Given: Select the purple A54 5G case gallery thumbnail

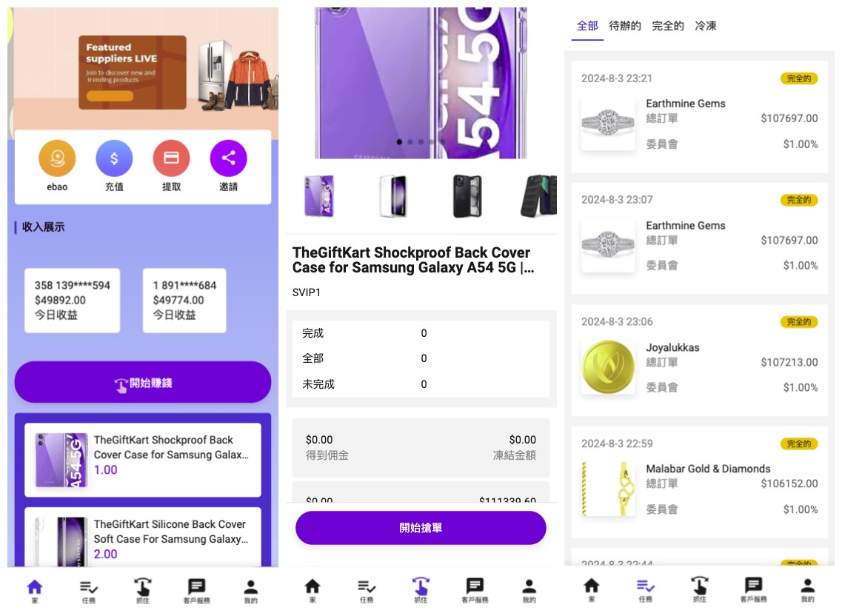Looking at the screenshot, I should click(x=319, y=196).
